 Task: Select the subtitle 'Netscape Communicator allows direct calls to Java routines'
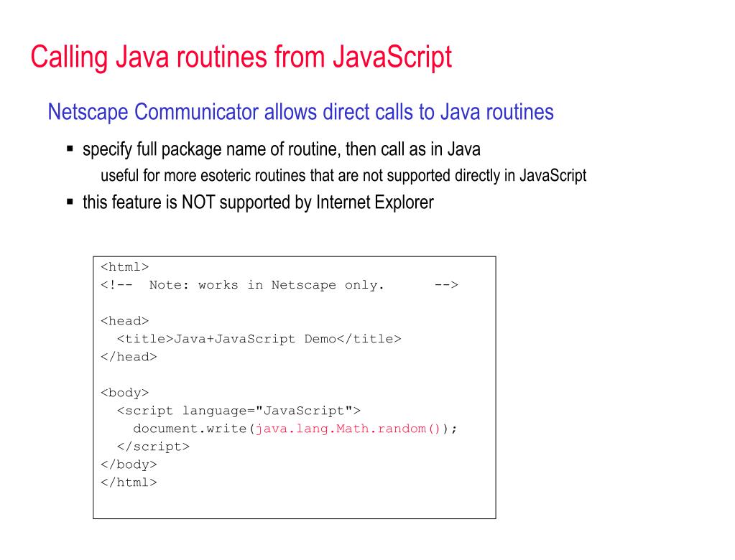tap(300, 112)
